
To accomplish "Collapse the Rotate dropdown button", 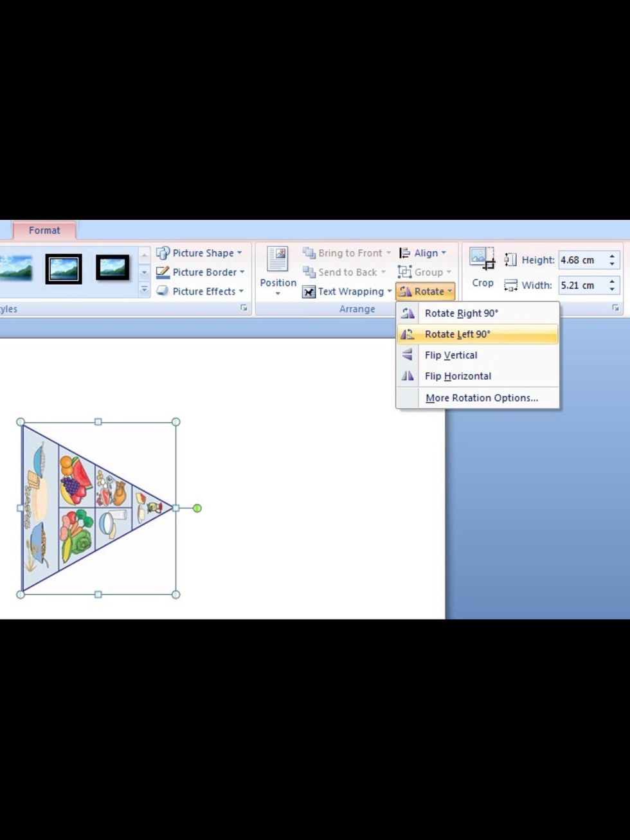I will 426,292.
